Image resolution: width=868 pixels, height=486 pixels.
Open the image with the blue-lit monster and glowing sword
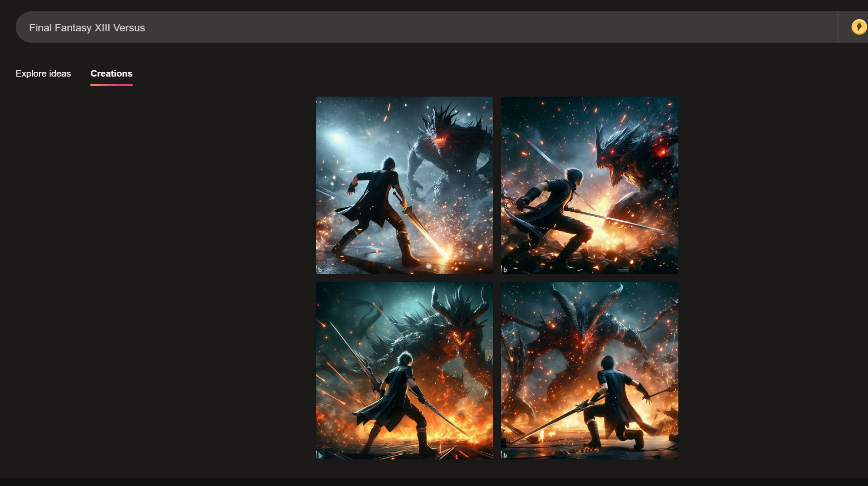(404, 185)
